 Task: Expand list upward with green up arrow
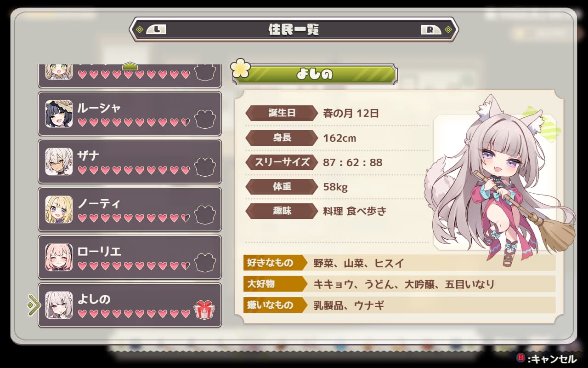pos(130,67)
